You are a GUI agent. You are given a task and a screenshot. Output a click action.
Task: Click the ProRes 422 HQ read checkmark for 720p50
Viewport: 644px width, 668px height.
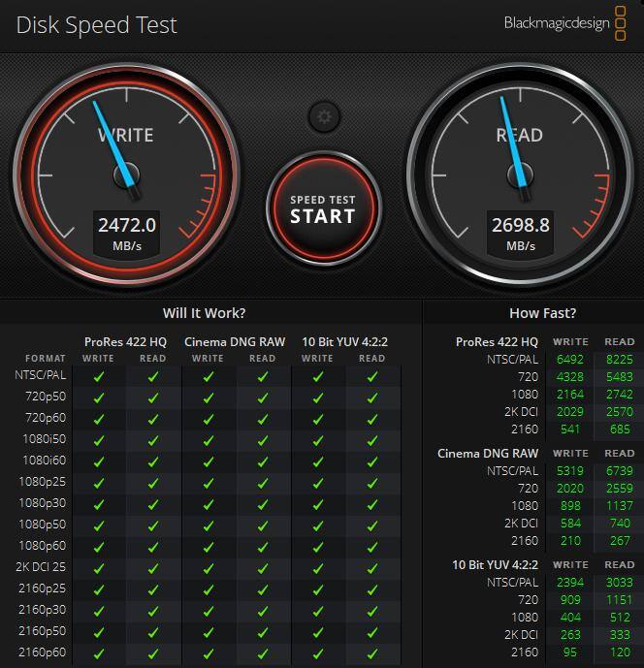coord(152,396)
